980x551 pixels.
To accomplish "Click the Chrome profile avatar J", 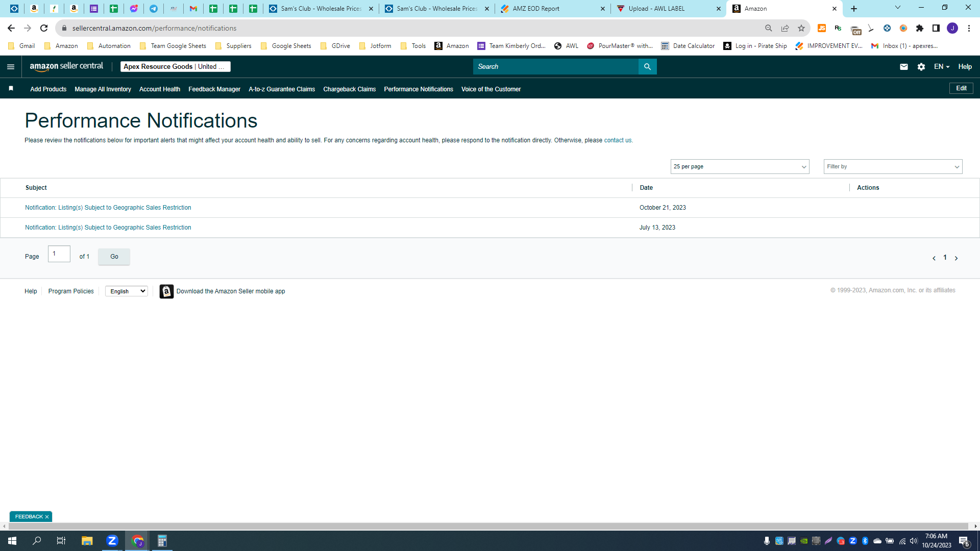I will (x=952, y=28).
